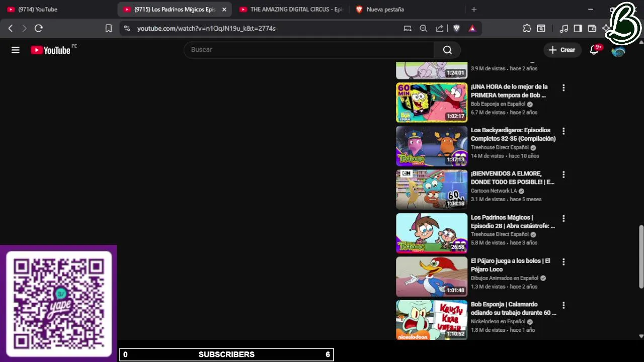Open the Brave Playlist music note icon
The width and height of the screenshot is (644, 362).
pyautogui.click(x=564, y=29)
